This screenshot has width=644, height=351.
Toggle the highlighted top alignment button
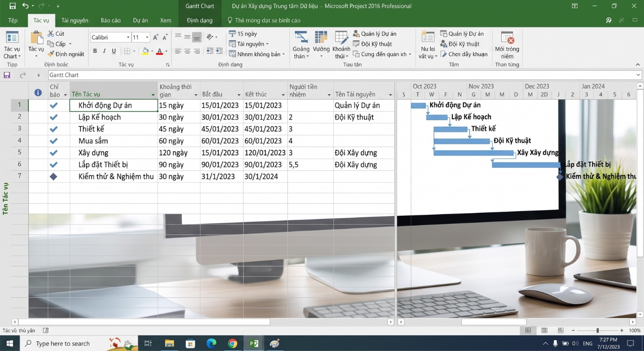click(197, 37)
